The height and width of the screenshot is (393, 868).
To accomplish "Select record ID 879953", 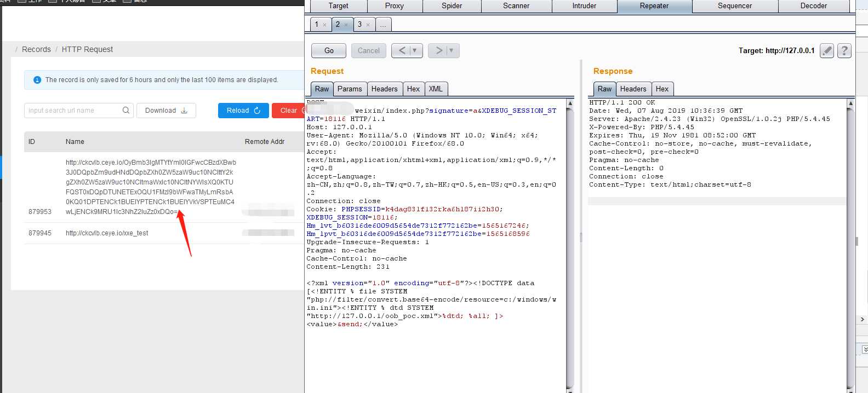I will point(40,212).
